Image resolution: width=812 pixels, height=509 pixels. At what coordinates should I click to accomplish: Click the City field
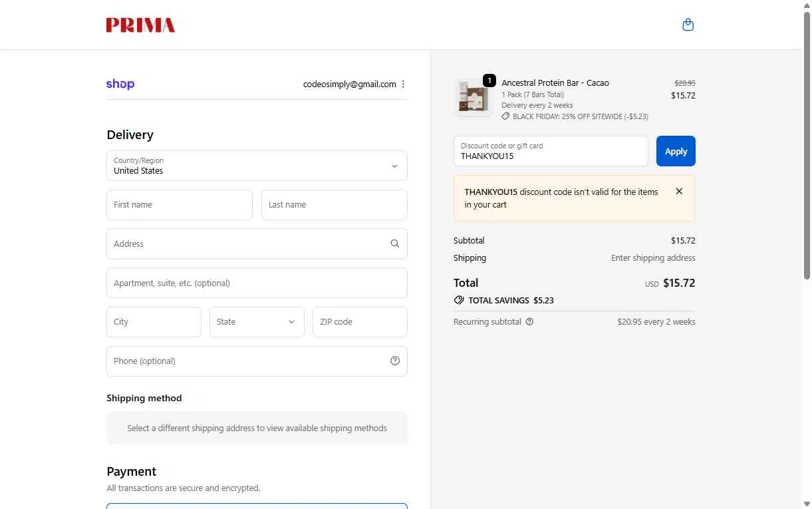coord(154,322)
